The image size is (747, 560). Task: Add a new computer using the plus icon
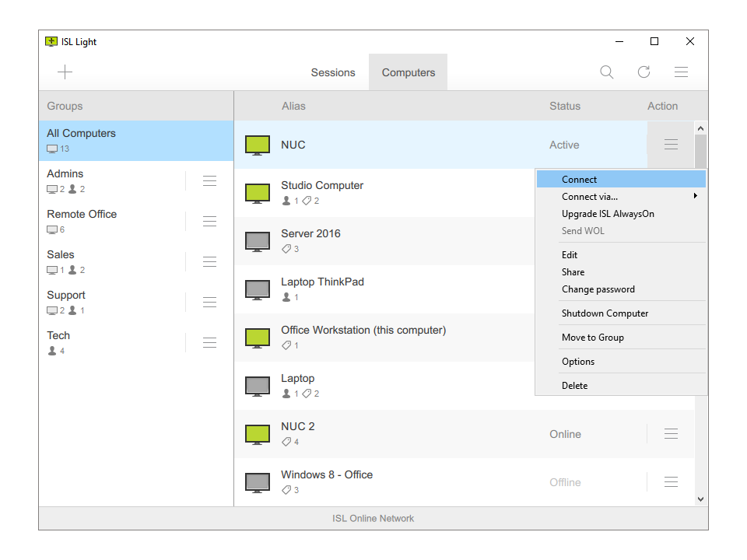(x=65, y=72)
